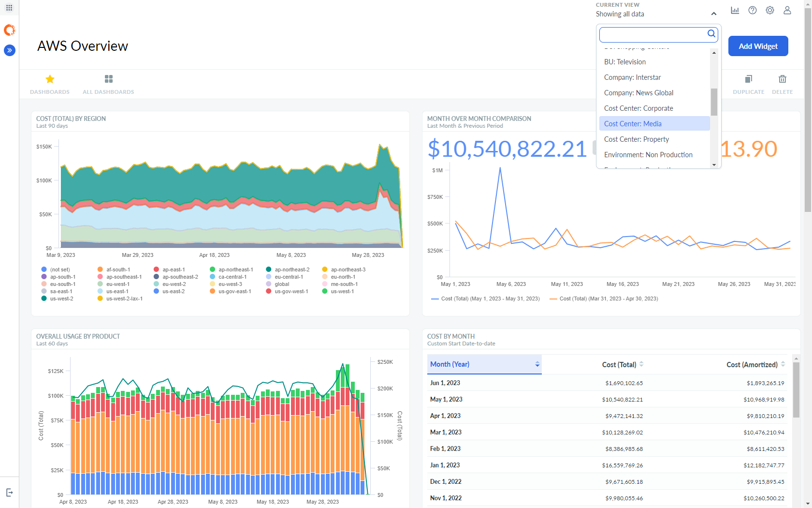Screen dimensions: 812x508
Task: Collapse the Current View dropdown chevron
Action: pos(713,14)
